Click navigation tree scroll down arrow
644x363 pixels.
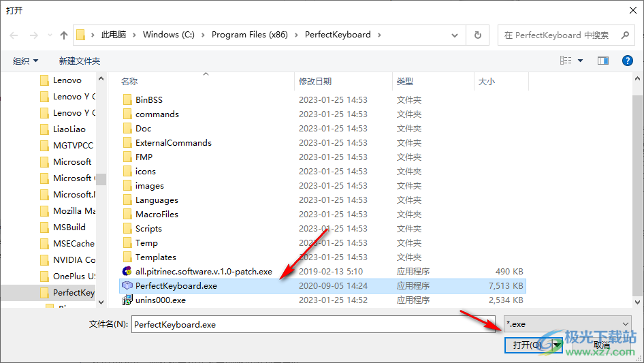(x=101, y=302)
